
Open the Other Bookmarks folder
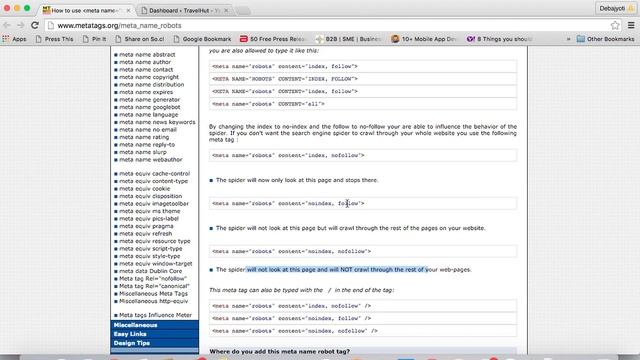605,39
